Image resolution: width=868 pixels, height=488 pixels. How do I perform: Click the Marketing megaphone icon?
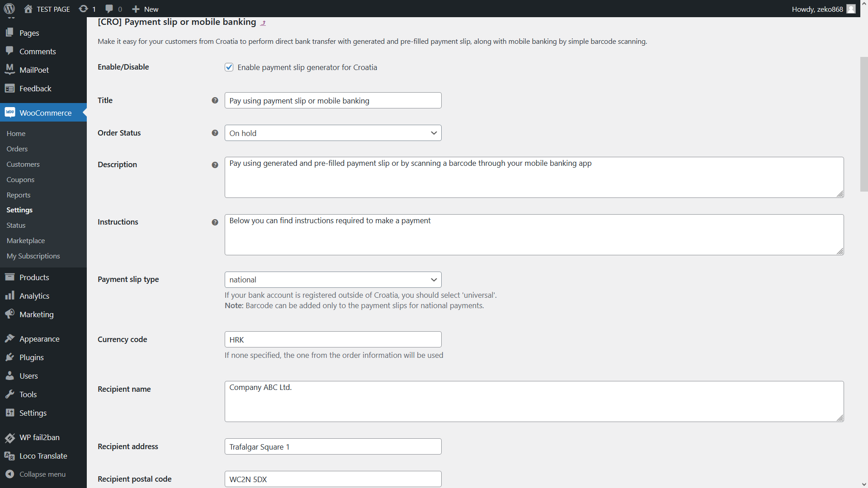point(9,314)
